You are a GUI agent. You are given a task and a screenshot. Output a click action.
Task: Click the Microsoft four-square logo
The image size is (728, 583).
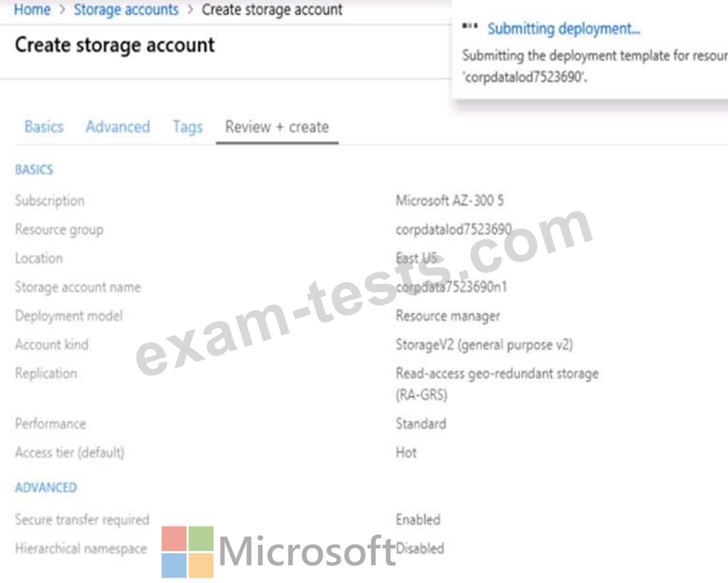click(x=188, y=552)
